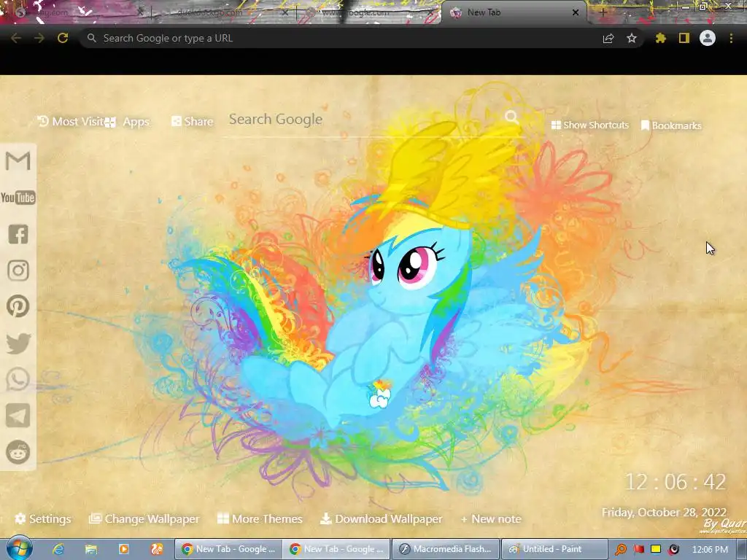Image resolution: width=747 pixels, height=560 pixels.
Task: Switch to the Macromedia Flash taskbar window
Action: click(x=445, y=549)
